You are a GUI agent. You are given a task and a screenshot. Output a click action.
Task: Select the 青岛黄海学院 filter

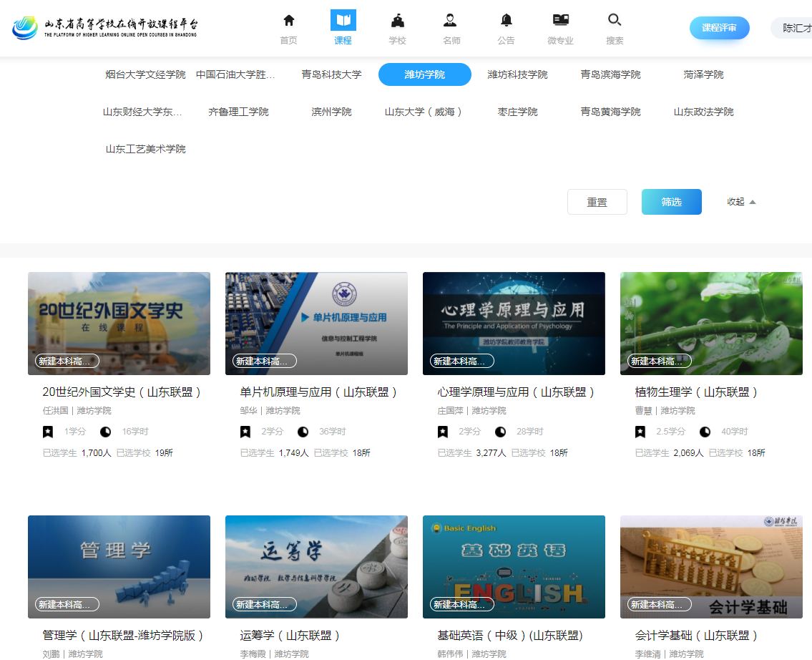pos(610,112)
